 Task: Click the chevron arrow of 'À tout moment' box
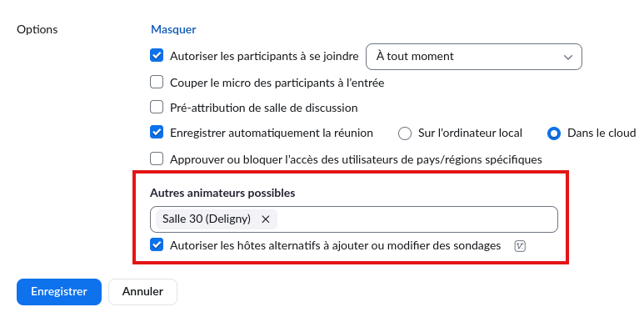[x=568, y=57]
